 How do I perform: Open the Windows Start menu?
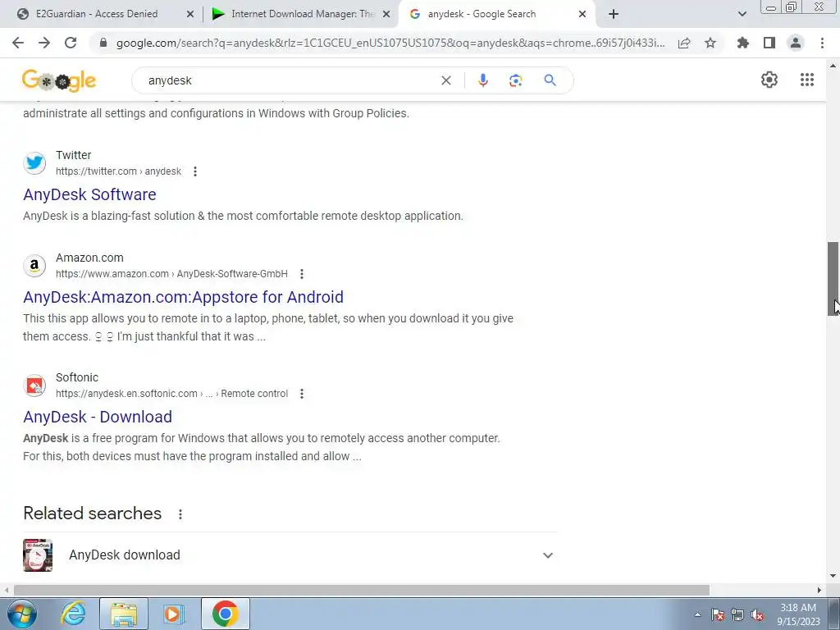(21, 614)
